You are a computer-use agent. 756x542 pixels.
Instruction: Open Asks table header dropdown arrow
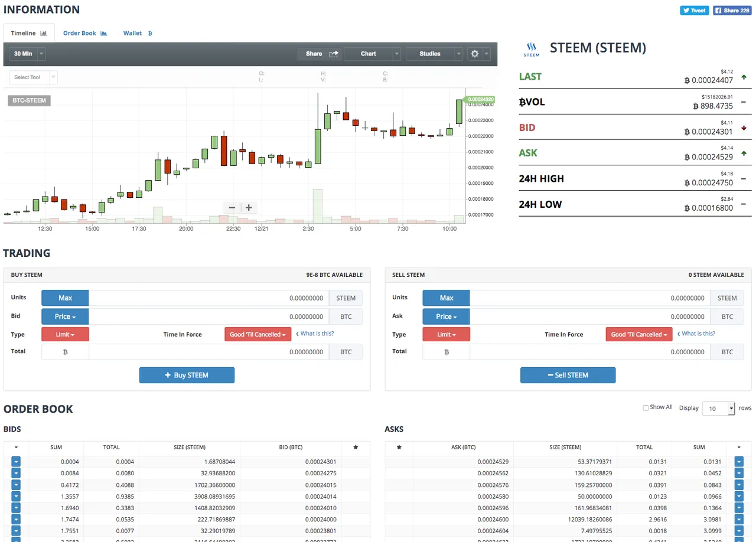tap(739, 448)
